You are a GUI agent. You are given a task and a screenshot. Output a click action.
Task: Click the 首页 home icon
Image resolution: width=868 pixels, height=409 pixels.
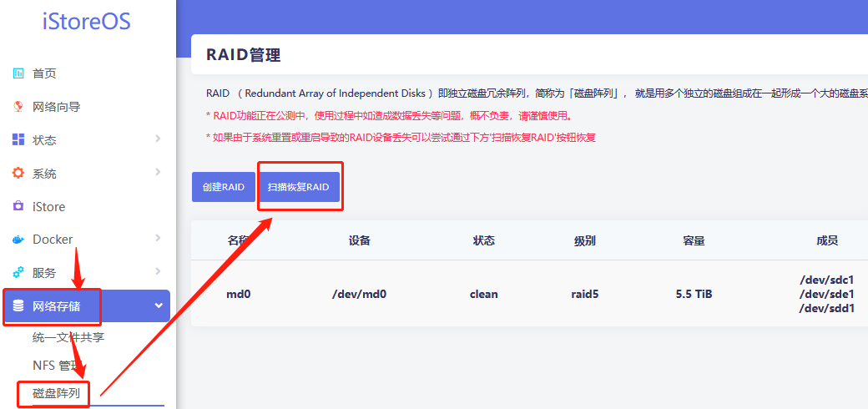18,73
